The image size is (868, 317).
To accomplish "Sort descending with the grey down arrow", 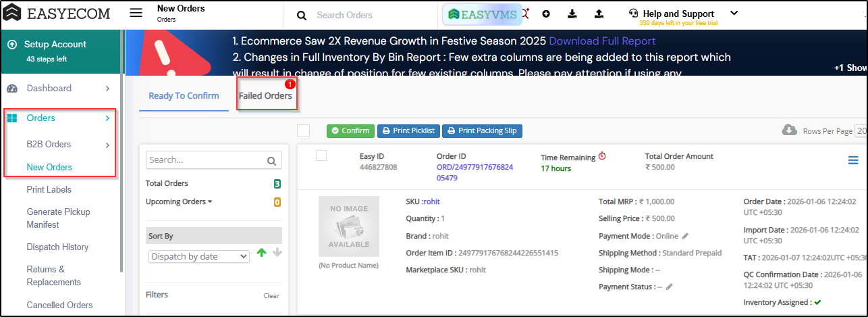I will (277, 253).
